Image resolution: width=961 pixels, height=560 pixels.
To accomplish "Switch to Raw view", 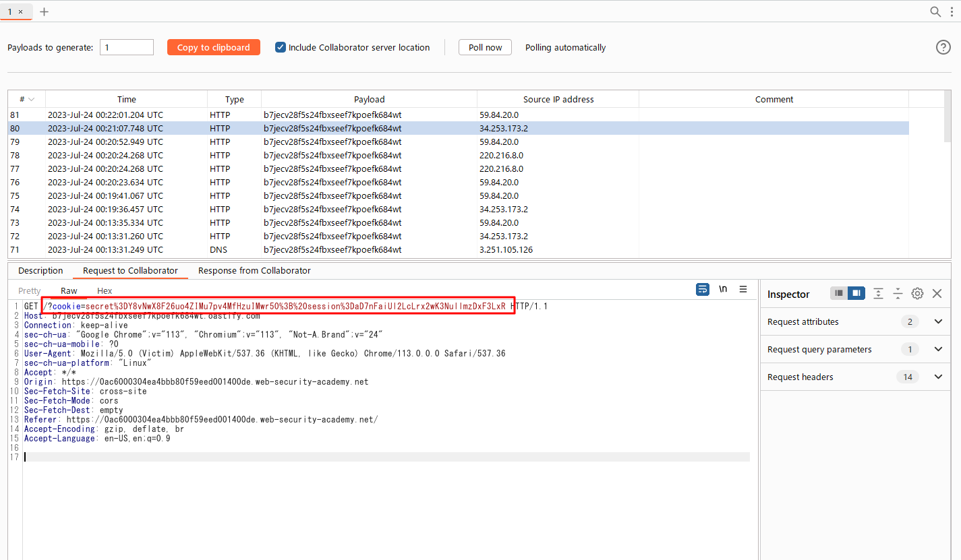I will 69,290.
